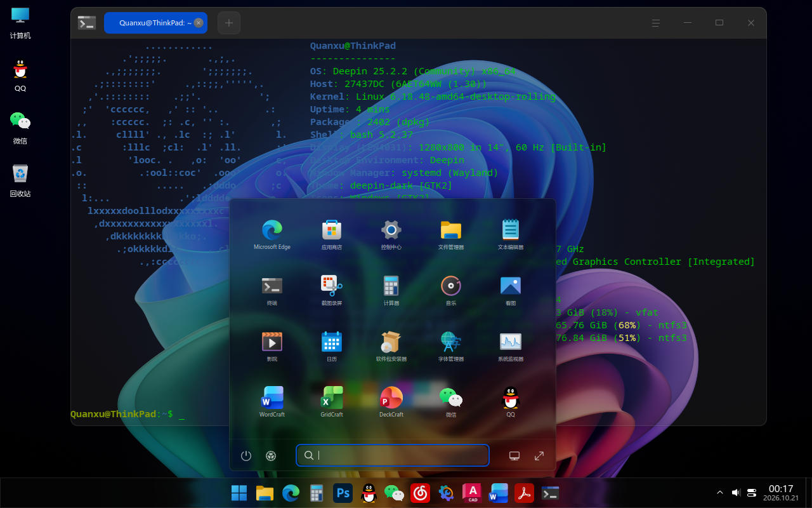Switch launcher to fullscreen mode
The height and width of the screenshot is (508, 812).
pyautogui.click(x=539, y=455)
